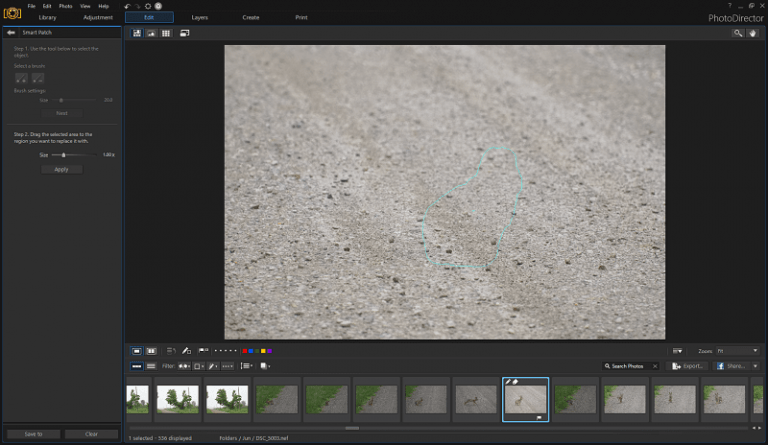768x445 pixels.
Task: Select the green tree thumbnail second in the filmstrip
Action: [178, 399]
